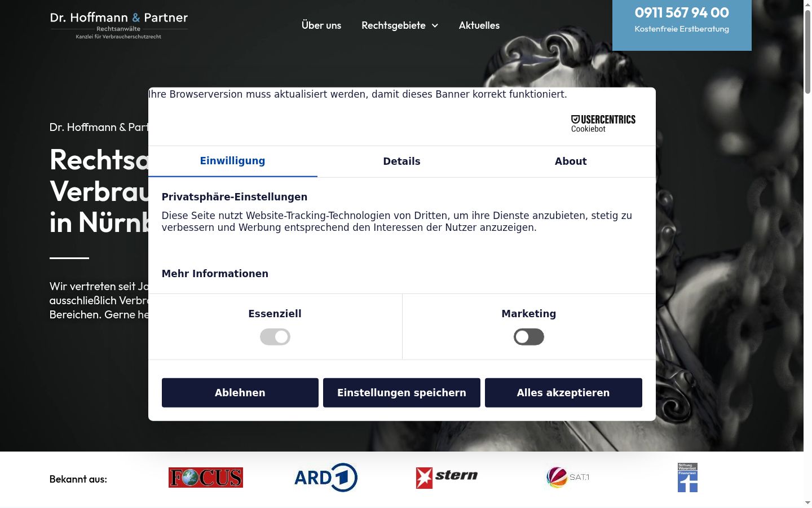
Task: Click the Mehr Informationen link
Action: point(215,274)
